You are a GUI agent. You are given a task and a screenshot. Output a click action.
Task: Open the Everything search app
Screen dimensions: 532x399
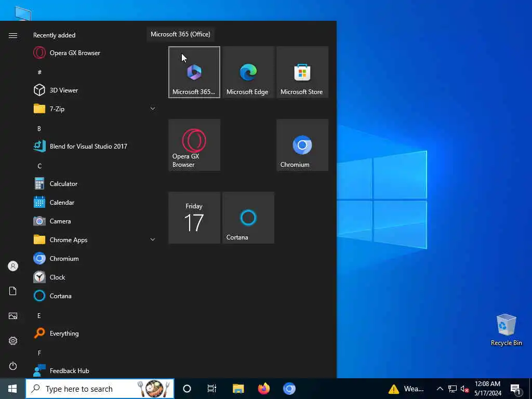click(x=94, y=333)
